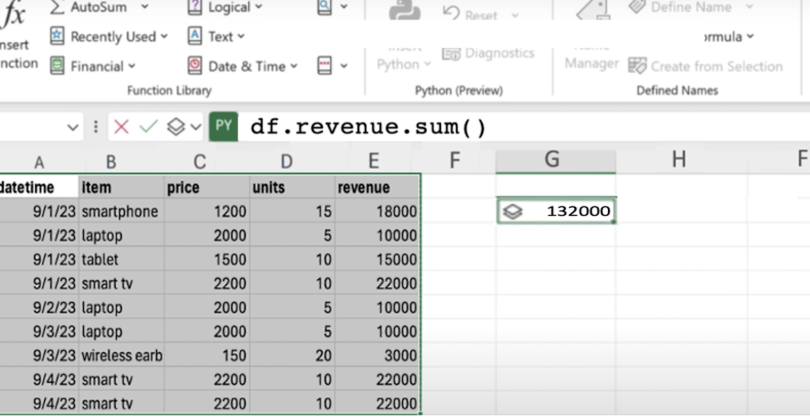The height and width of the screenshot is (420, 810).
Task: Click the 'item' header cell
Action: point(122,187)
